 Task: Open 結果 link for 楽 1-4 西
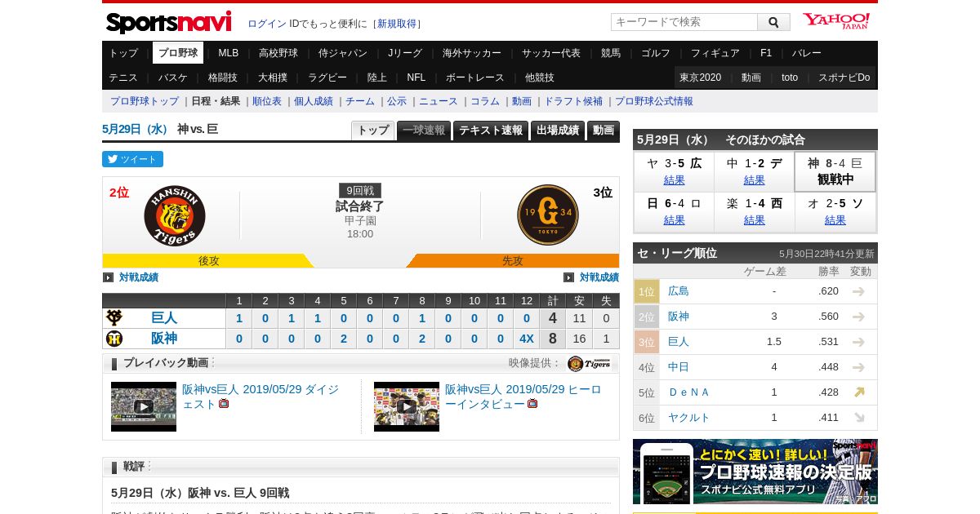coord(755,220)
